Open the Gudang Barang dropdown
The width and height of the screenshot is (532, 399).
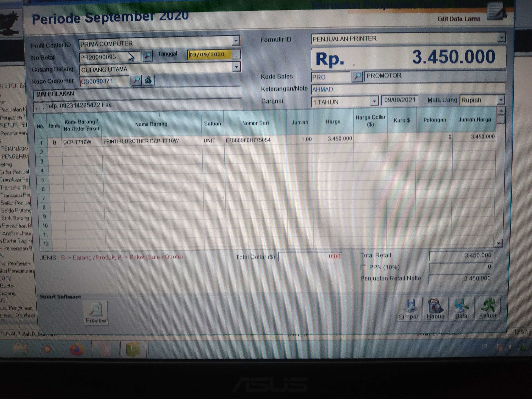(x=236, y=67)
